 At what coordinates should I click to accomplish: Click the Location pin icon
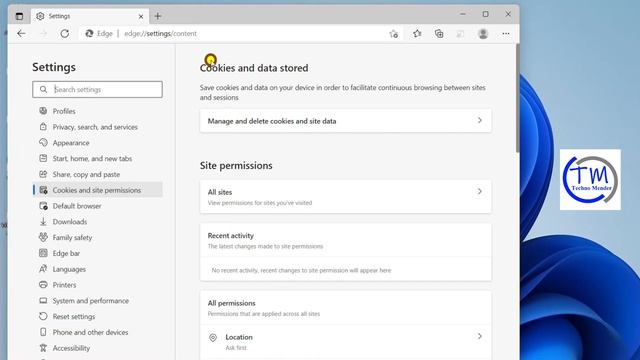(213, 338)
